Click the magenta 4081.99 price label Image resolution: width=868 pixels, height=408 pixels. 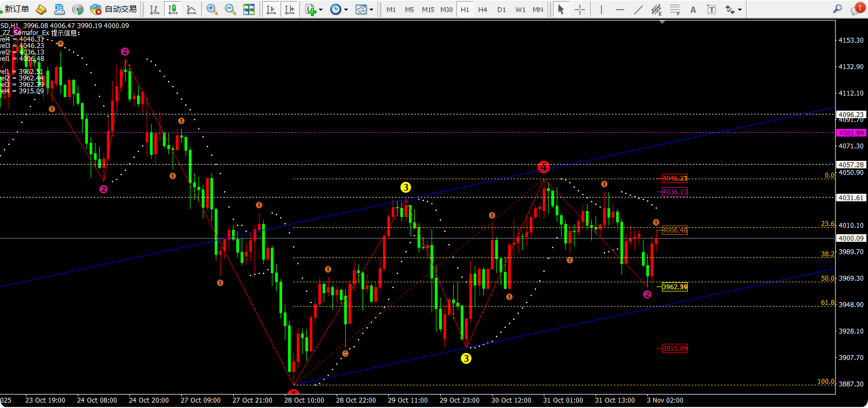[x=851, y=133]
